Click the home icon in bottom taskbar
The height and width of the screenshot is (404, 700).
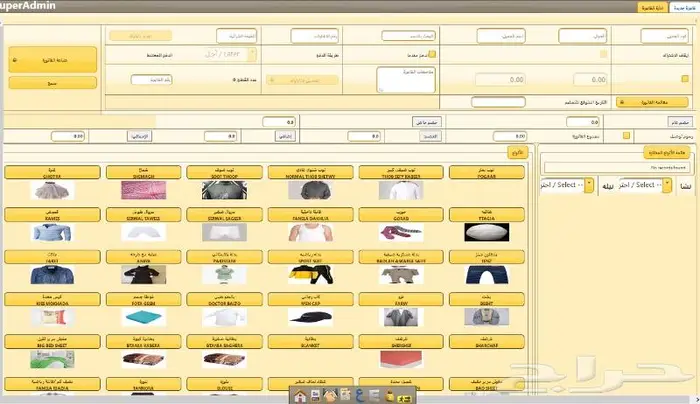[x=298, y=396]
